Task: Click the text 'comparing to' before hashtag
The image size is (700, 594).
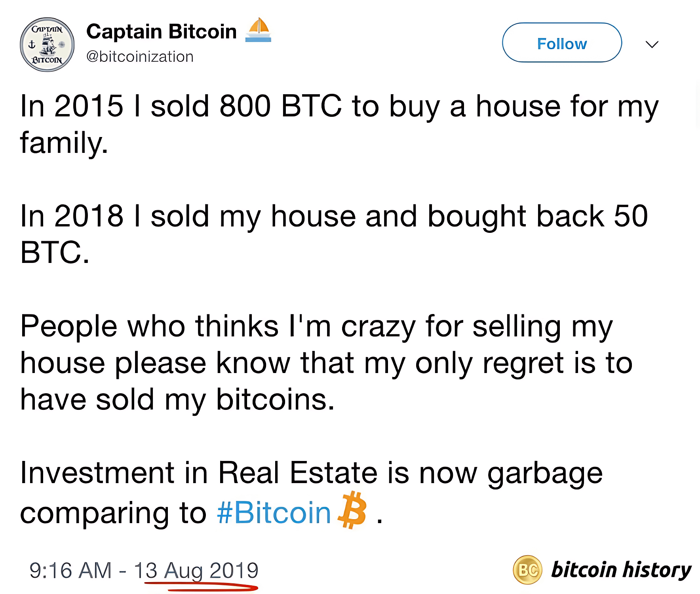Action: (113, 514)
